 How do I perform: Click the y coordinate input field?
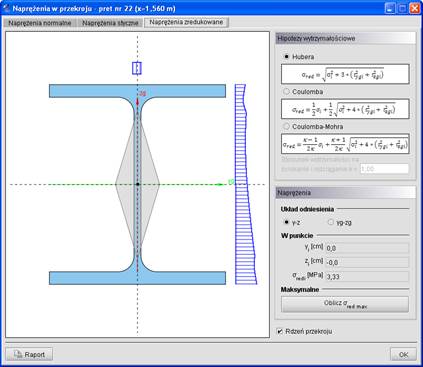click(x=367, y=248)
